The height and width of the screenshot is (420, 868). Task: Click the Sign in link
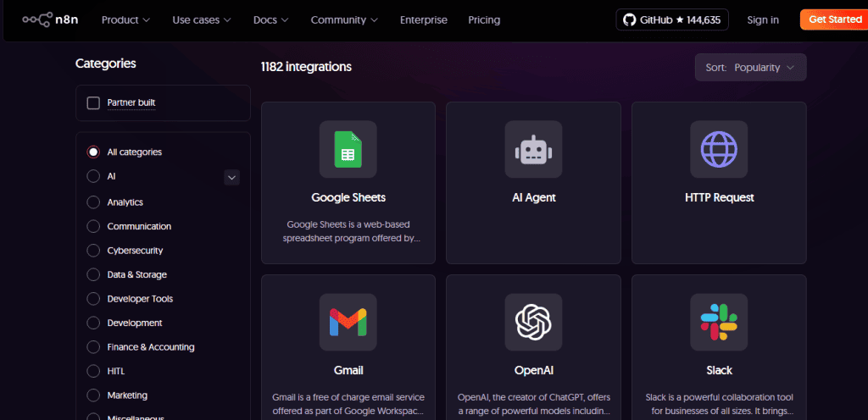763,19
